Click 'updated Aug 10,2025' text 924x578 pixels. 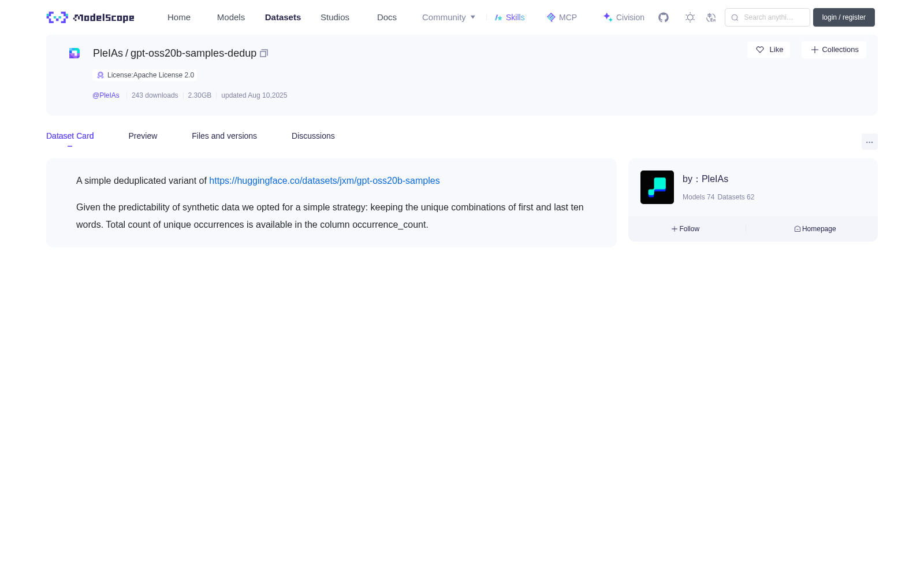tap(254, 95)
